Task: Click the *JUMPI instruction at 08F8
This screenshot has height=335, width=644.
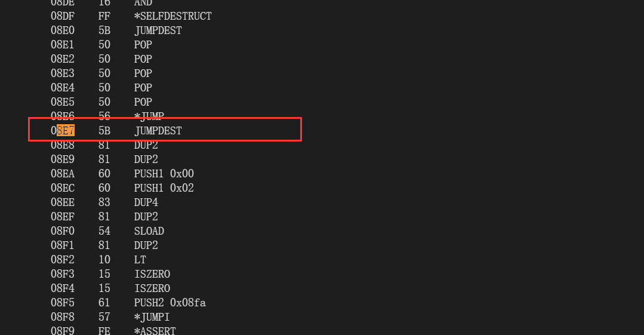Action: [x=152, y=317]
